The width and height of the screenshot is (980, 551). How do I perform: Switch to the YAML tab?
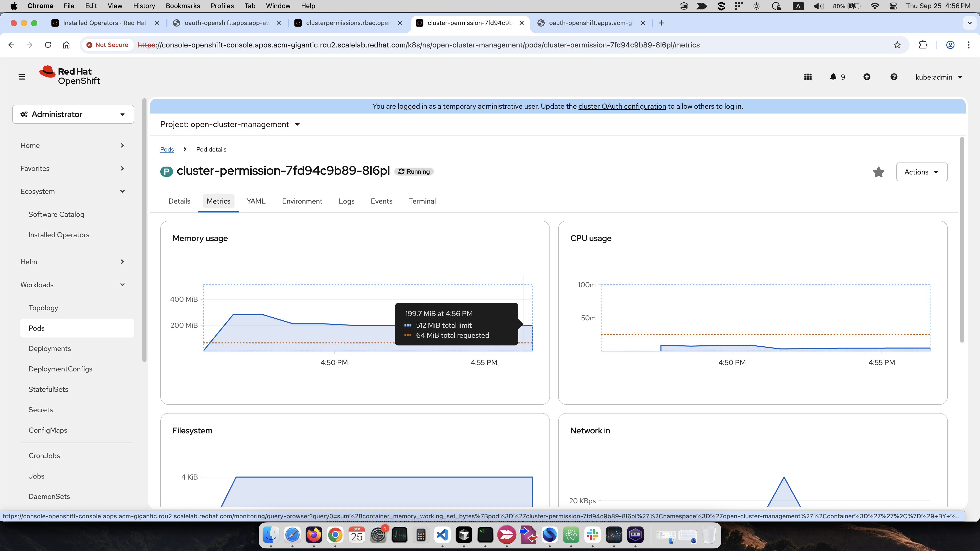click(x=256, y=201)
